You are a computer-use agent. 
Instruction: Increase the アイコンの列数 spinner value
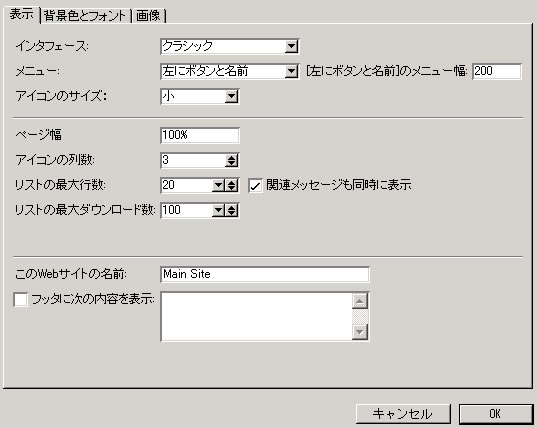coord(232,158)
